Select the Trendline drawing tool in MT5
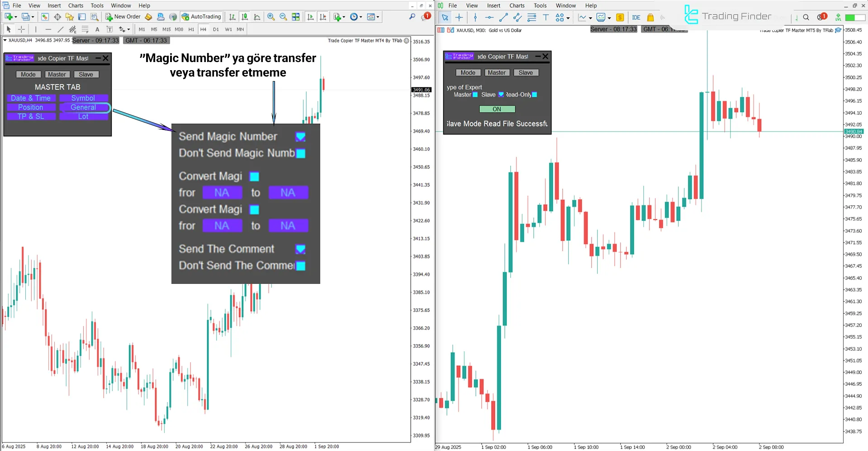 tap(503, 18)
